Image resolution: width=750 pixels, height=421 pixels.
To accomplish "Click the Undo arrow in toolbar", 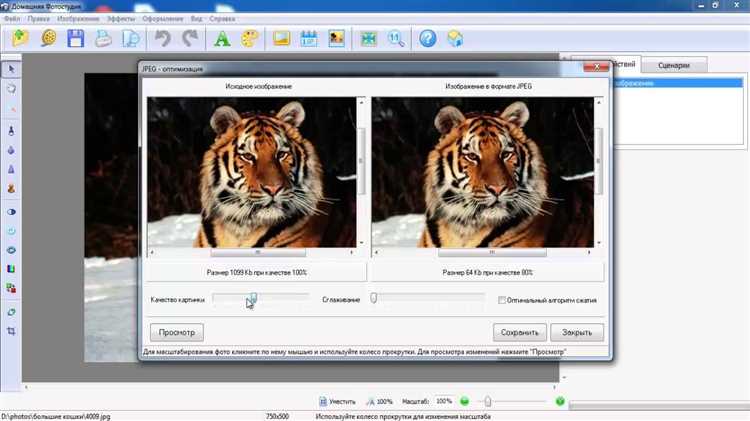I will point(164,39).
